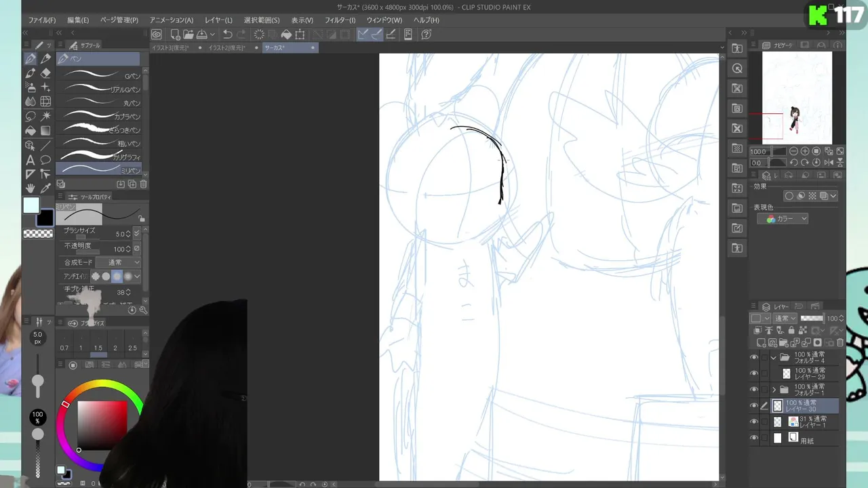The width and height of the screenshot is (868, 488).
Task: Select the Ruler tool
Action: click(31, 174)
